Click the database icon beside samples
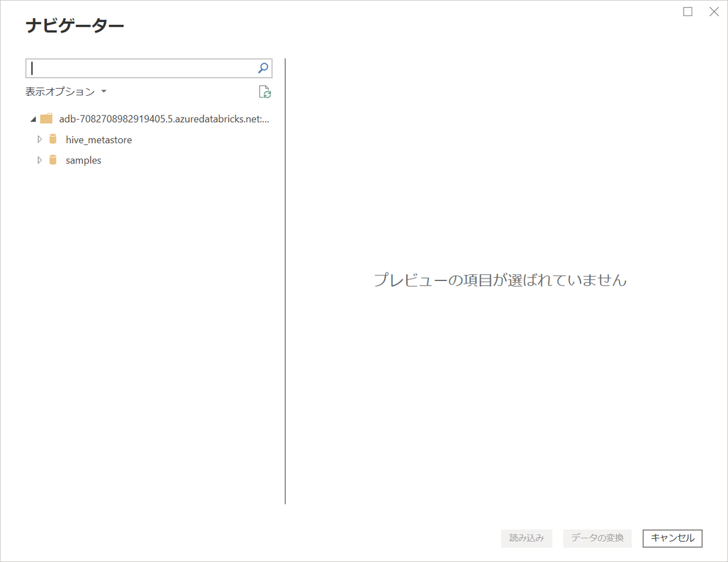Screen dimensions: 728x562 (53, 160)
